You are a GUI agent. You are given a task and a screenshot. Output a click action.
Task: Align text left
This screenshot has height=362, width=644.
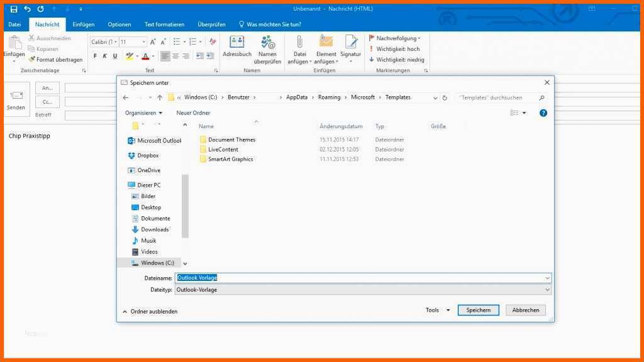pyautogui.click(x=165, y=56)
